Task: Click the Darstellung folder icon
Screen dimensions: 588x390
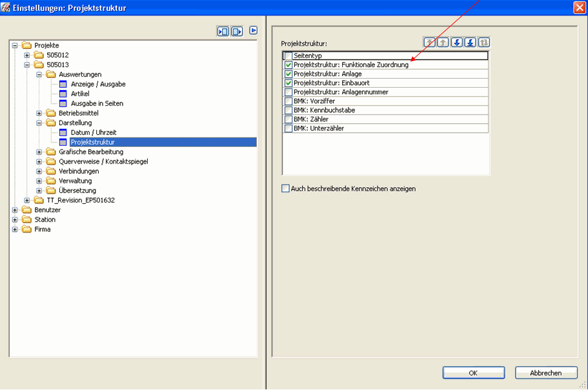Action: click(51, 123)
